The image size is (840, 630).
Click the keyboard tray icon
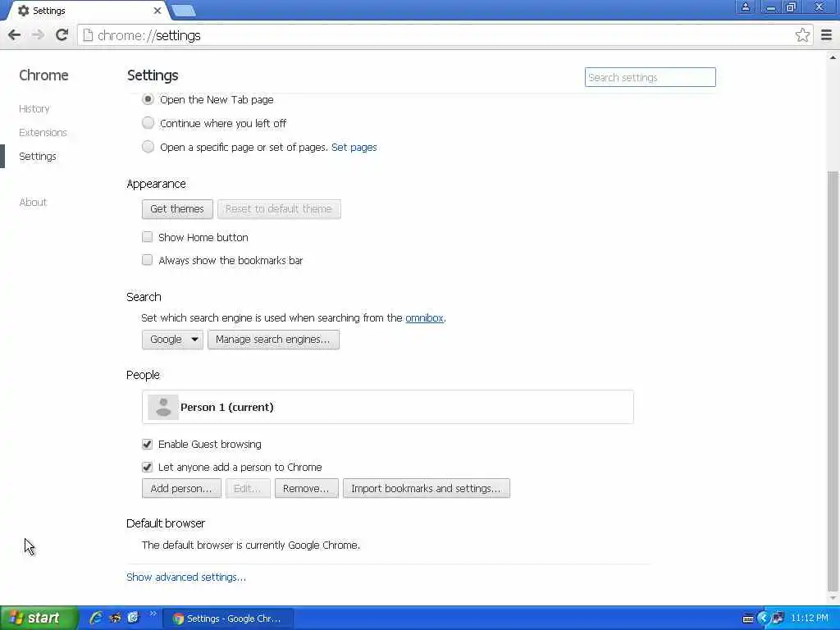pyautogui.click(x=748, y=619)
